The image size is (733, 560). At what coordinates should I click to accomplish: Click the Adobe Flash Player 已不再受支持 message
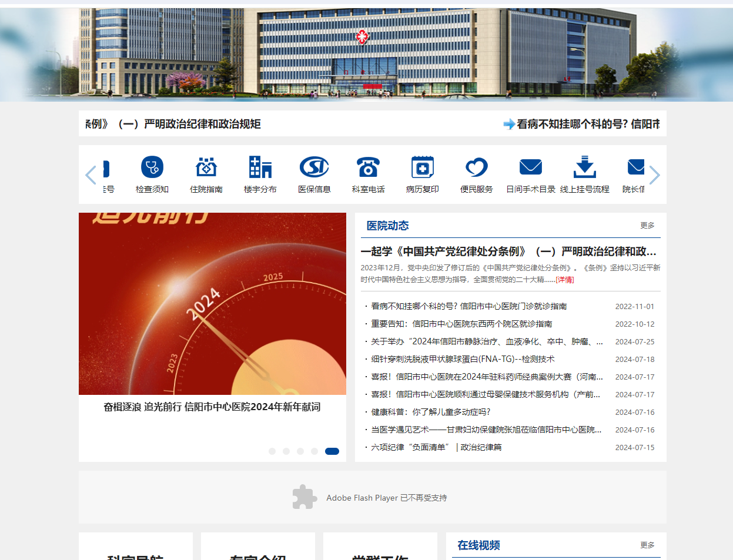click(x=387, y=498)
